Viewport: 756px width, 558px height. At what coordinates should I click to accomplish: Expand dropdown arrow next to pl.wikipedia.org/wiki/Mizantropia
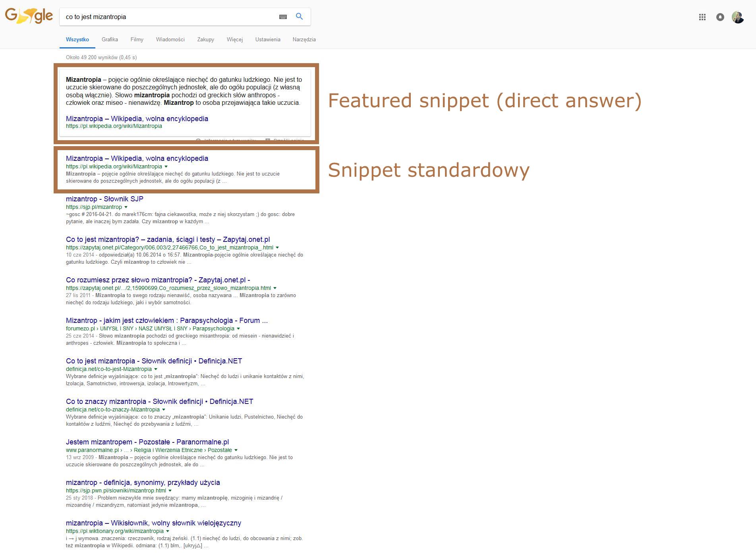coord(166,167)
